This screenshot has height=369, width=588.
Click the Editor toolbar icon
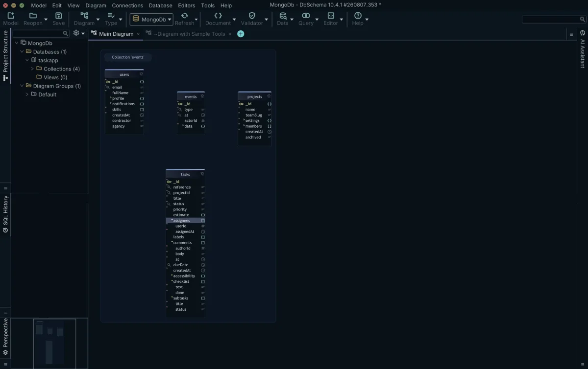coord(331,16)
